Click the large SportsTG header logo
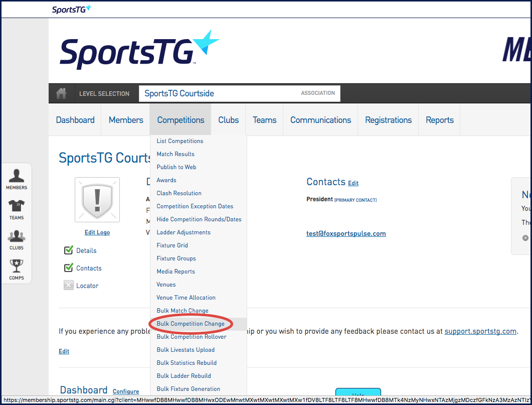Image resolution: width=532 pixels, height=405 pixels. 139,51
